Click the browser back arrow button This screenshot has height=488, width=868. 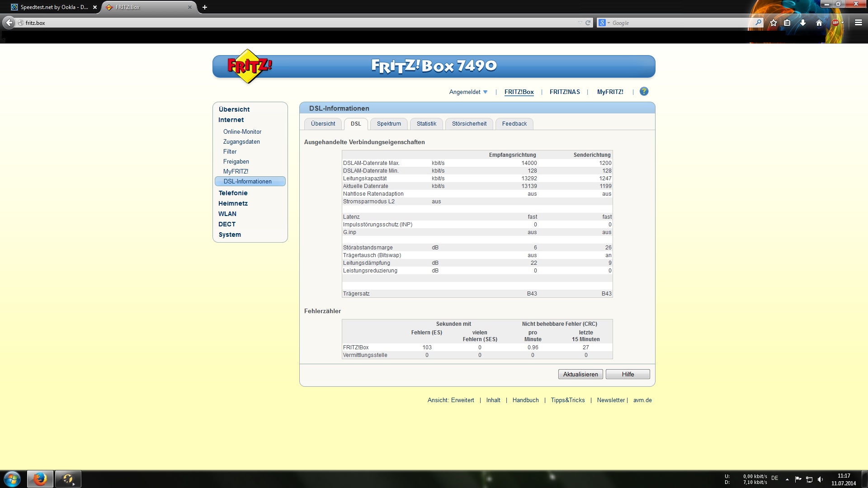click(9, 23)
